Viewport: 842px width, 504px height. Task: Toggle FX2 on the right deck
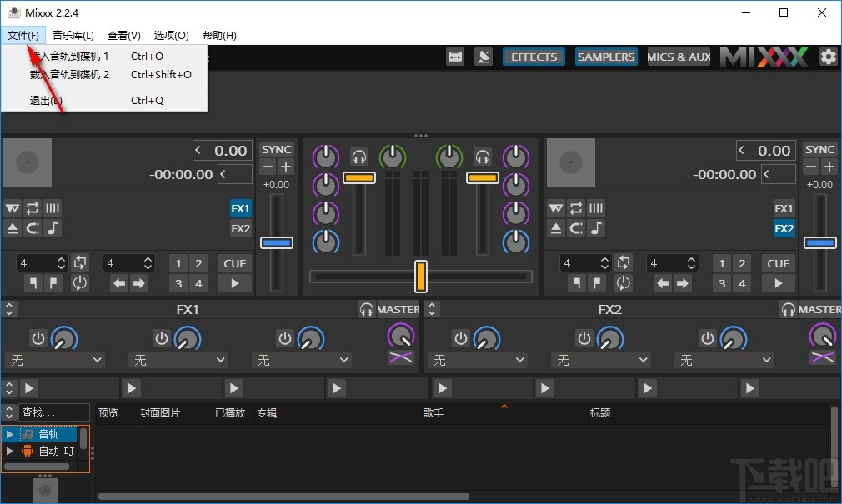point(784,228)
